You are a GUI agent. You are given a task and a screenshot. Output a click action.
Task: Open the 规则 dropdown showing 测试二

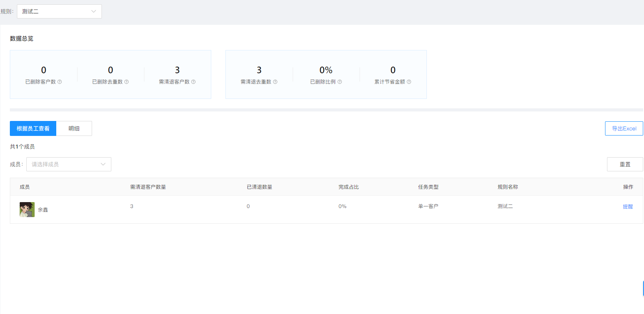click(x=59, y=11)
